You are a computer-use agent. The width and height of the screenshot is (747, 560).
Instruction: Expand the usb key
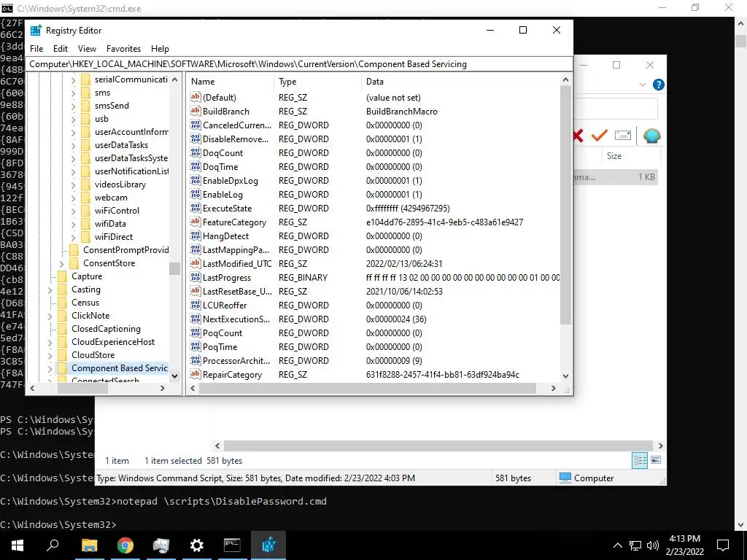[74, 120]
